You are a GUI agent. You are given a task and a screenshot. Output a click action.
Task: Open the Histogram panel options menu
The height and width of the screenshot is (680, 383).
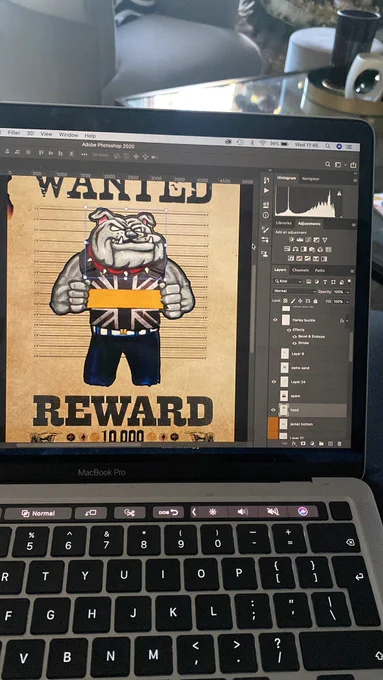tap(355, 180)
